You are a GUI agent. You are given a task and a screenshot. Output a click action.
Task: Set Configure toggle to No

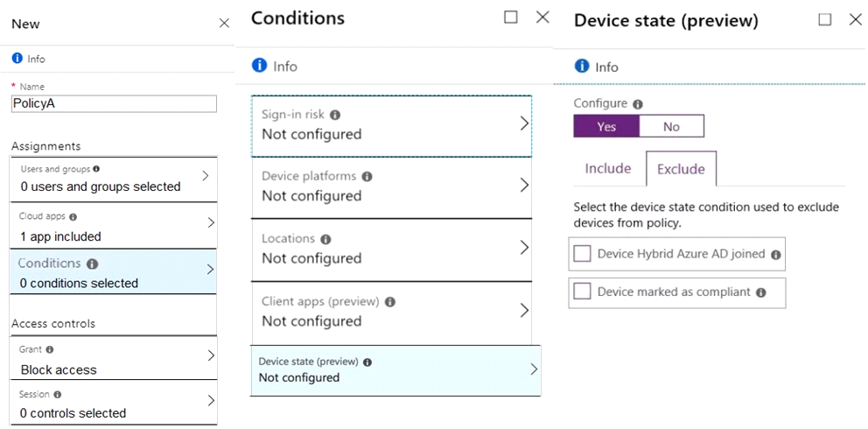pos(671,126)
